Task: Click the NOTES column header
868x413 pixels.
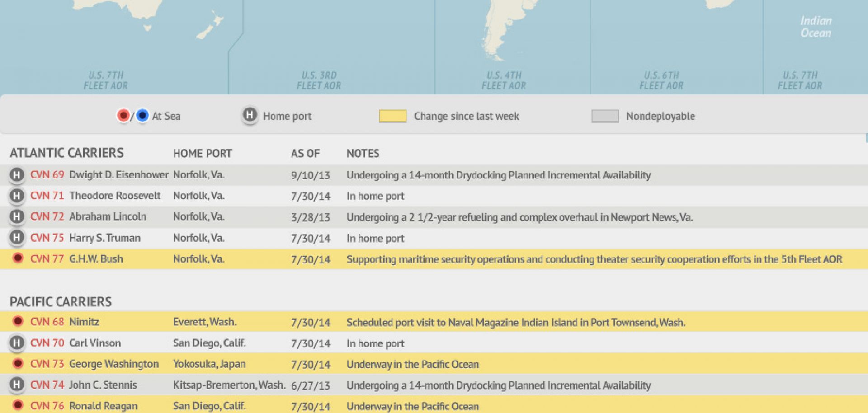Action: click(x=363, y=153)
